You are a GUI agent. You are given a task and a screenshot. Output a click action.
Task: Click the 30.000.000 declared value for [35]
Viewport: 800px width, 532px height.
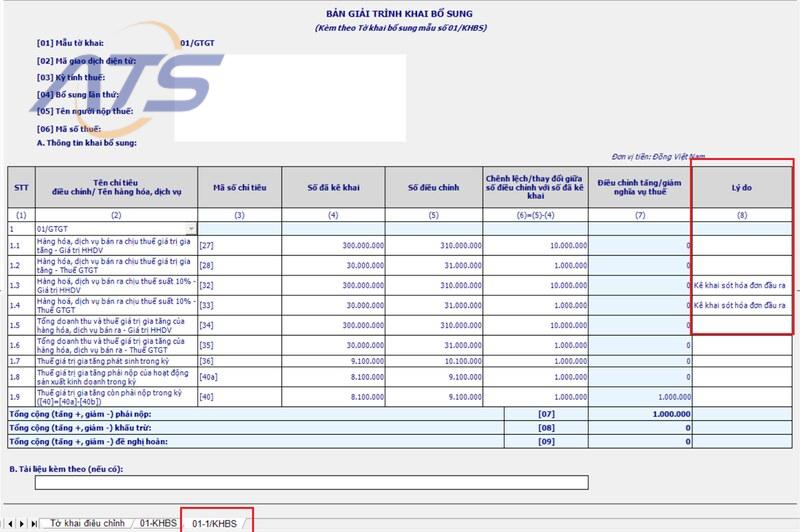tap(333, 345)
